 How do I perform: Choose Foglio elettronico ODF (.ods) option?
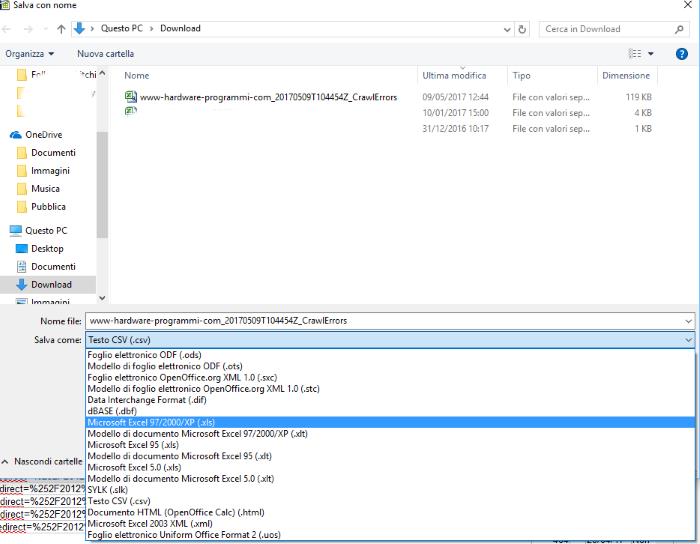pyautogui.click(x=144, y=356)
